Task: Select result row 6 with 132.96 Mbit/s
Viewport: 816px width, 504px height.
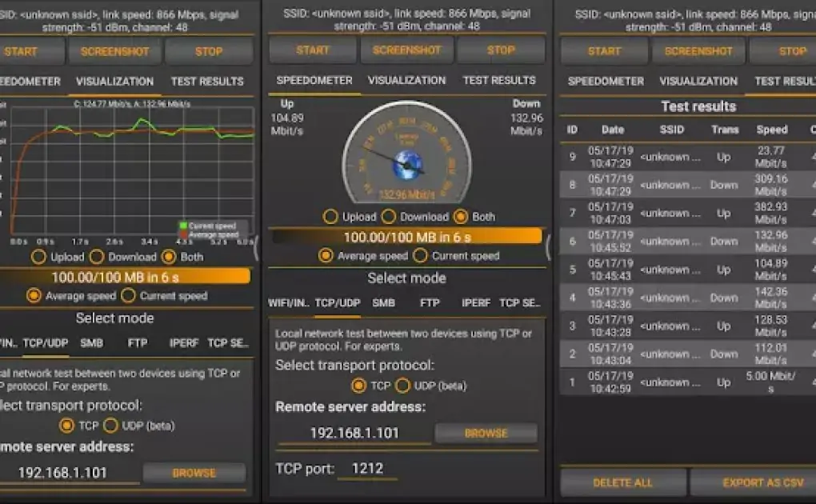Action: tap(688, 241)
